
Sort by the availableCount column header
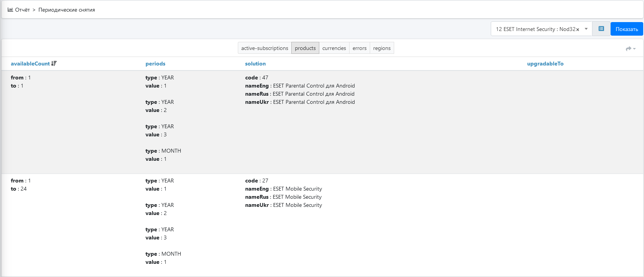click(x=30, y=64)
